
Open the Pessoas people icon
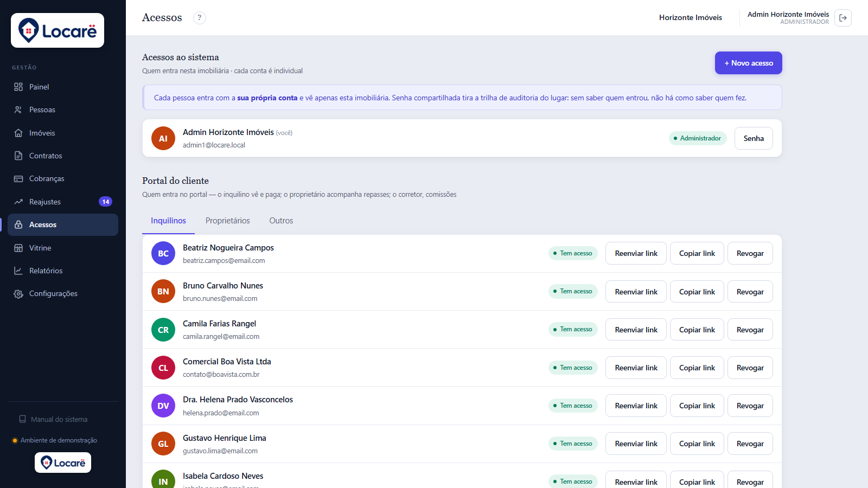[x=18, y=110]
